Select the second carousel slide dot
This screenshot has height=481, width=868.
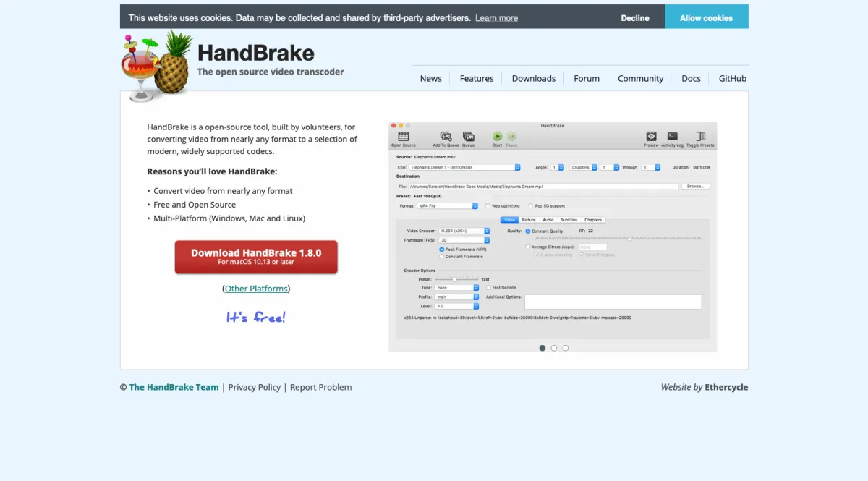tap(554, 348)
